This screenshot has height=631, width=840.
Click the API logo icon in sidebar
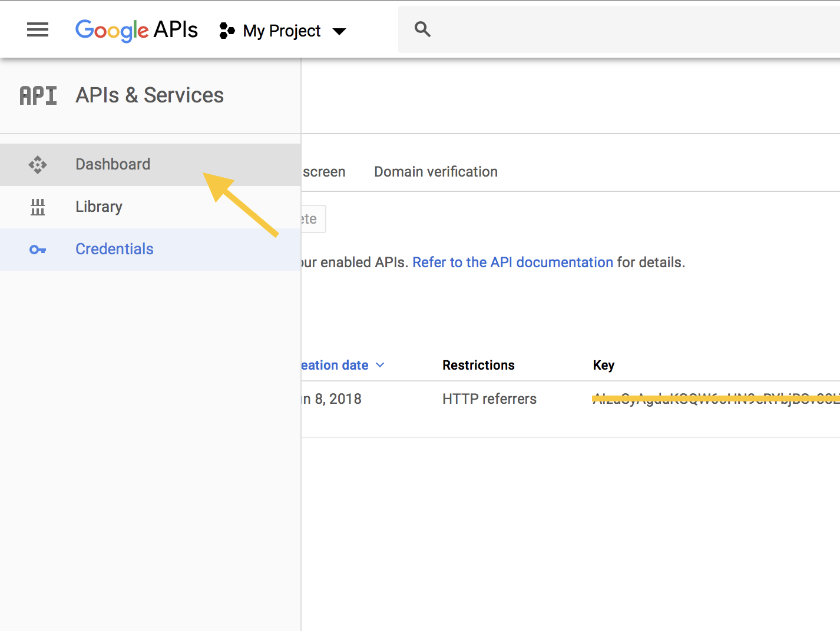click(38, 95)
